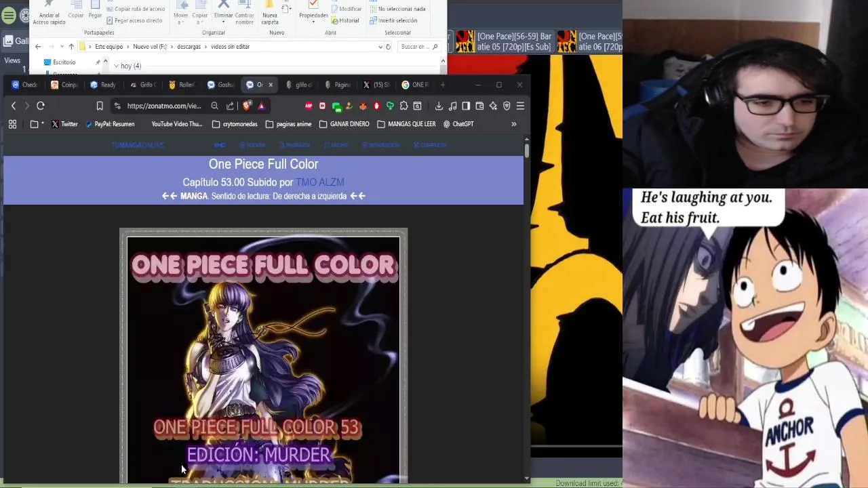Open browser downloads arrow icon
The image size is (868, 488).
439,106
